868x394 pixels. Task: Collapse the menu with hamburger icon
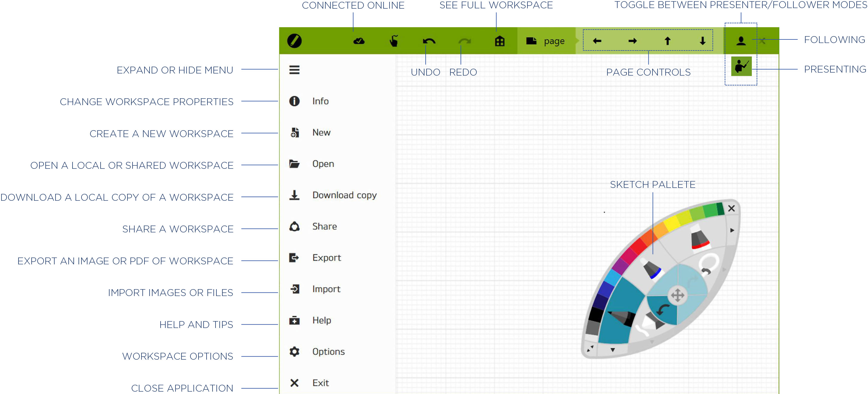(294, 70)
